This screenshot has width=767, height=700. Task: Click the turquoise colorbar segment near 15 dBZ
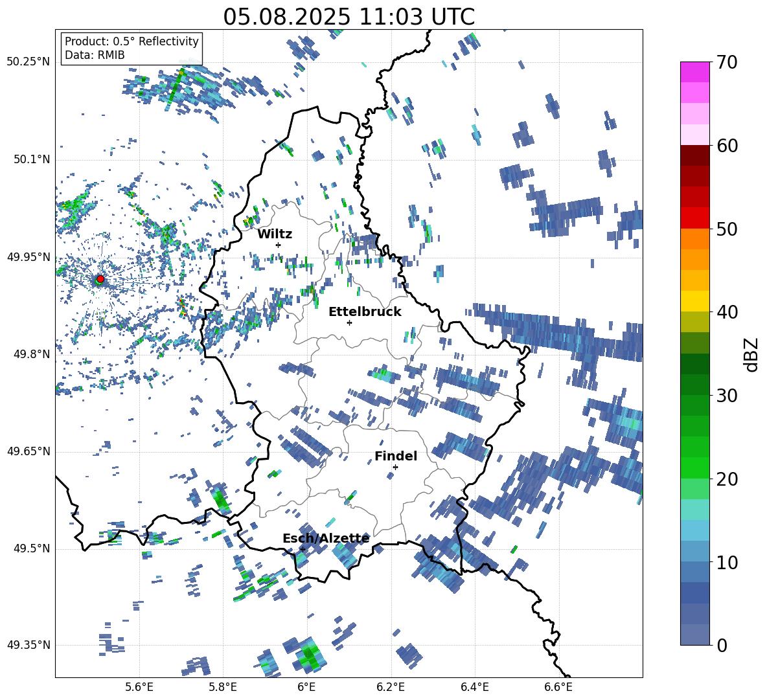pyautogui.click(x=694, y=510)
